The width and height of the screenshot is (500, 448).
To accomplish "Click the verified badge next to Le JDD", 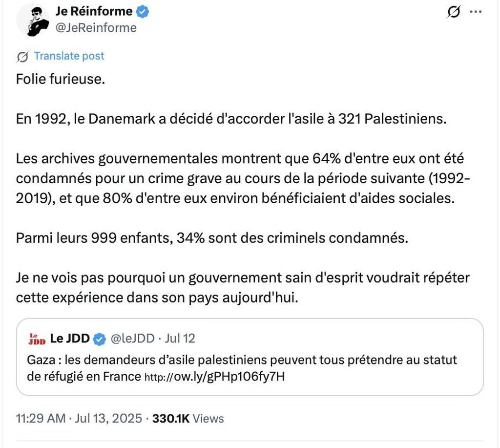I will point(99,339).
